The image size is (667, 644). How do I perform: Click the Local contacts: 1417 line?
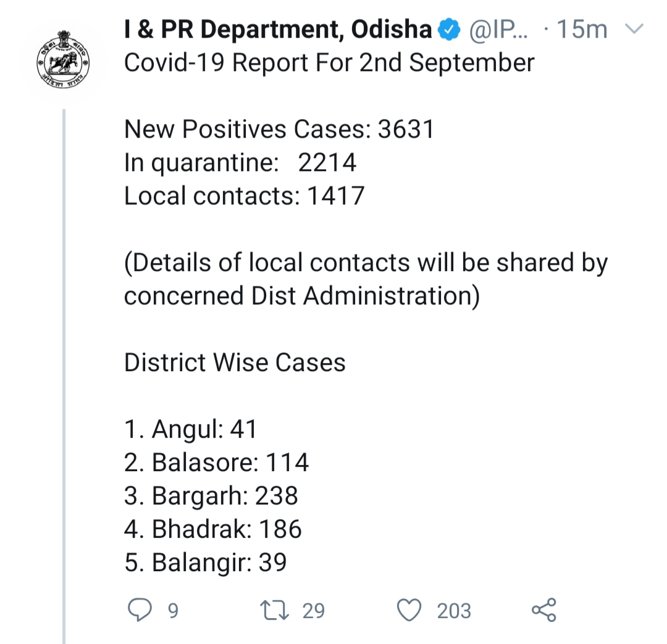[245, 196]
